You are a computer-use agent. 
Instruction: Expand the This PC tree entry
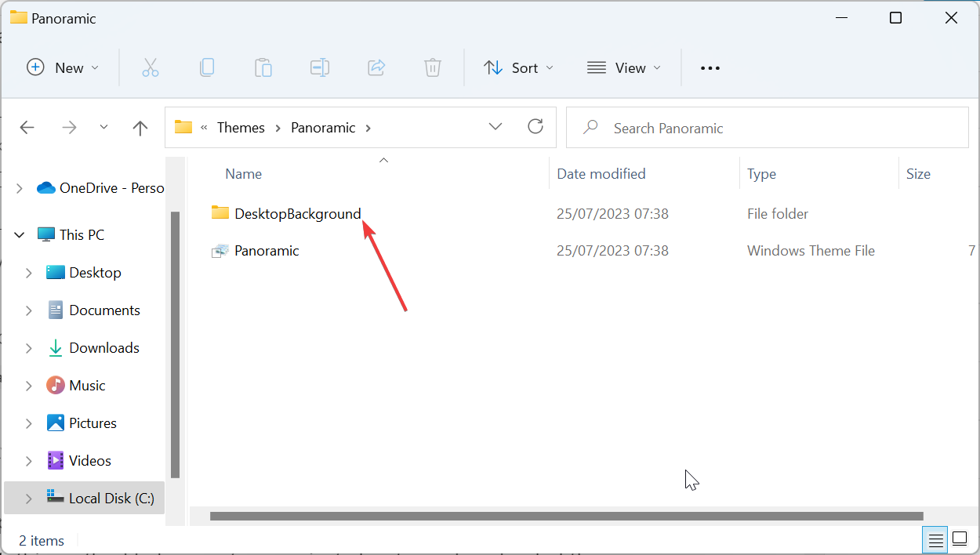(x=19, y=234)
